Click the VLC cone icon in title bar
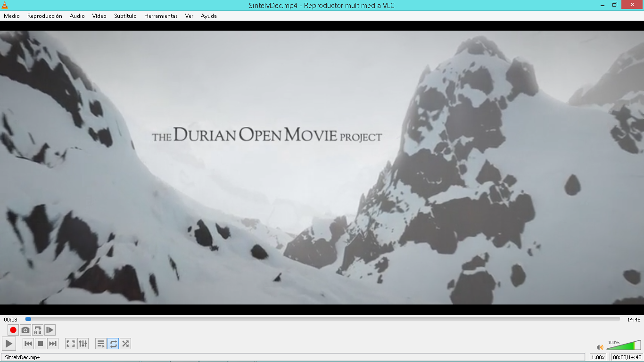The width and height of the screenshot is (644, 362). tap(5, 5)
